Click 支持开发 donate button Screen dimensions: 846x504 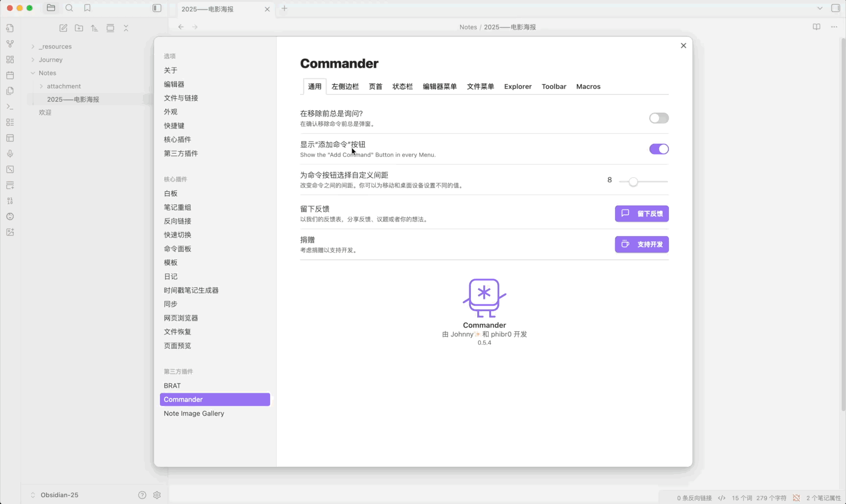click(642, 244)
